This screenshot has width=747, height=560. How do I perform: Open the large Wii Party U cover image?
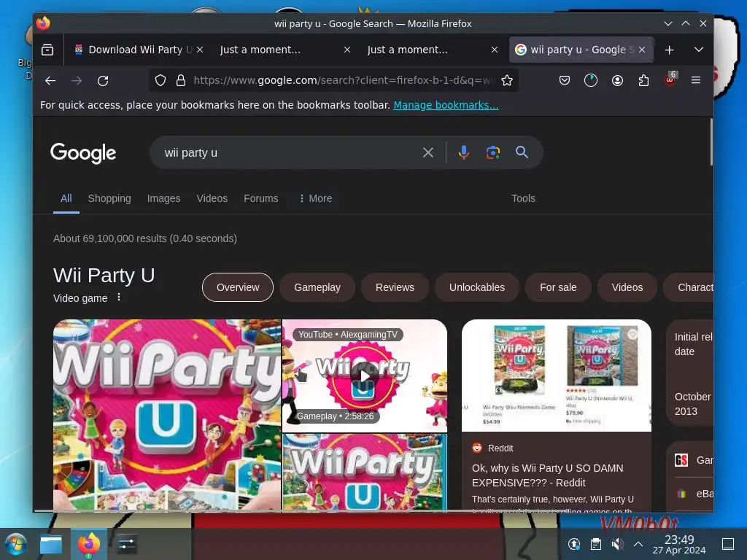(167, 415)
